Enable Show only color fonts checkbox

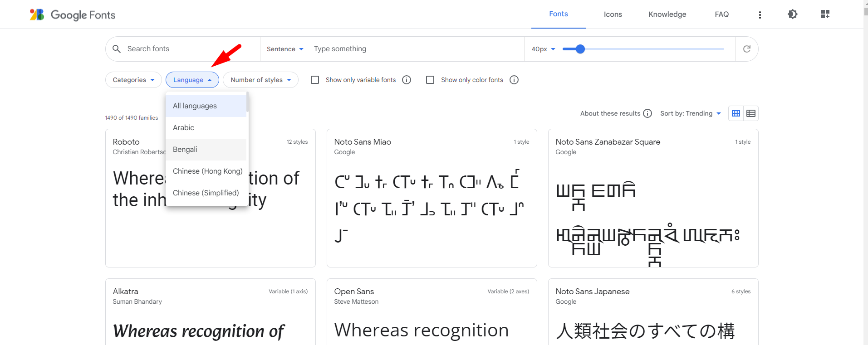tap(430, 80)
